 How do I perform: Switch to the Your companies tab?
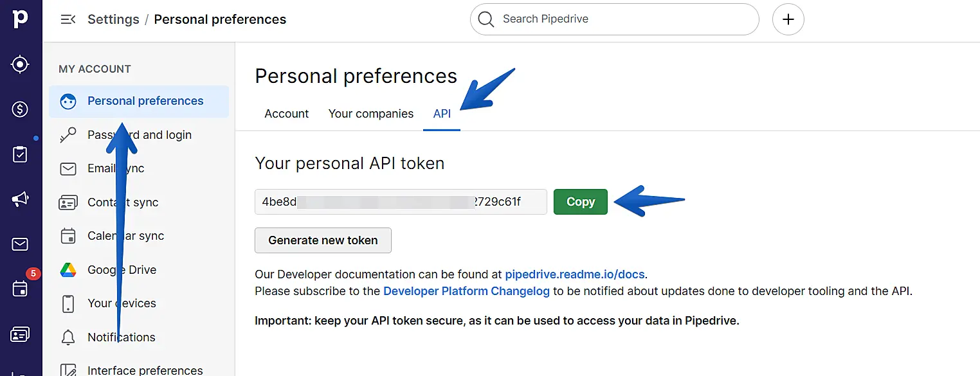point(371,114)
